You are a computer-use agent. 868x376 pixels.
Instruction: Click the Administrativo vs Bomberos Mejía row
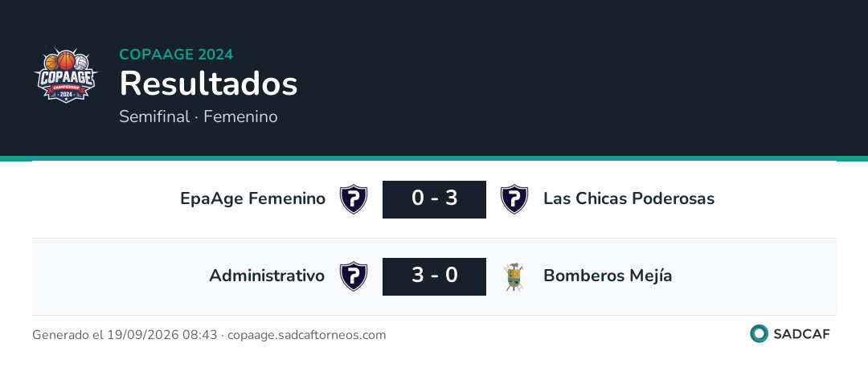tap(434, 276)
